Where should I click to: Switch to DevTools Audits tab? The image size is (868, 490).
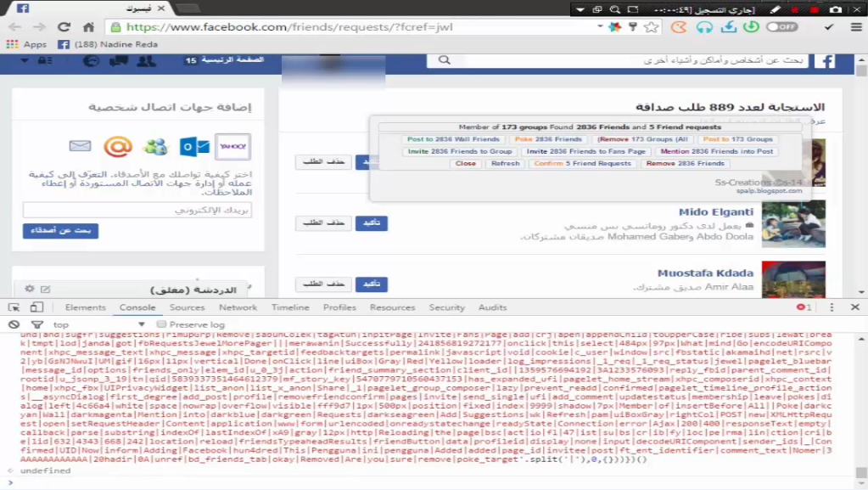[x=493, y=307]
